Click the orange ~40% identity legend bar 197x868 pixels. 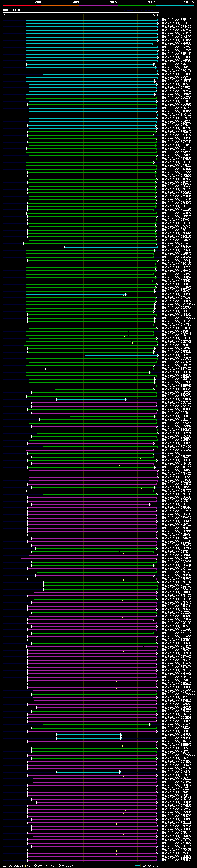tap(60, 6)
